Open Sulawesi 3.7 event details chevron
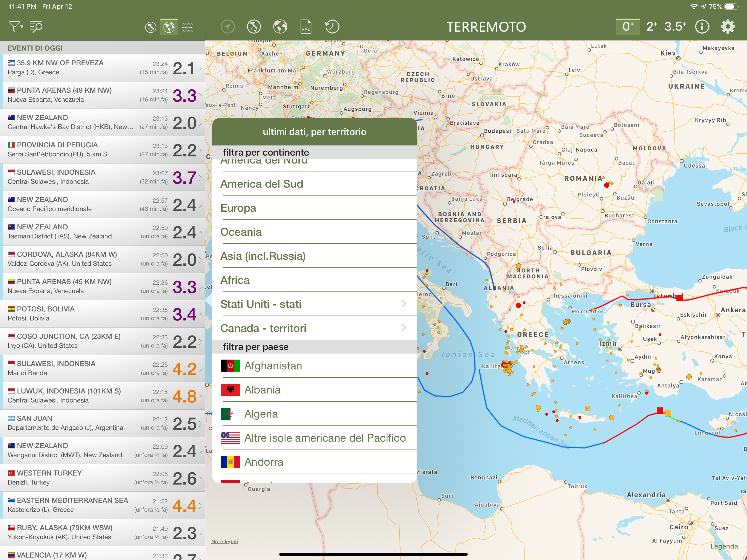Image resolution: width=747 pixels, height=560 pixels. tap(200, 178)
